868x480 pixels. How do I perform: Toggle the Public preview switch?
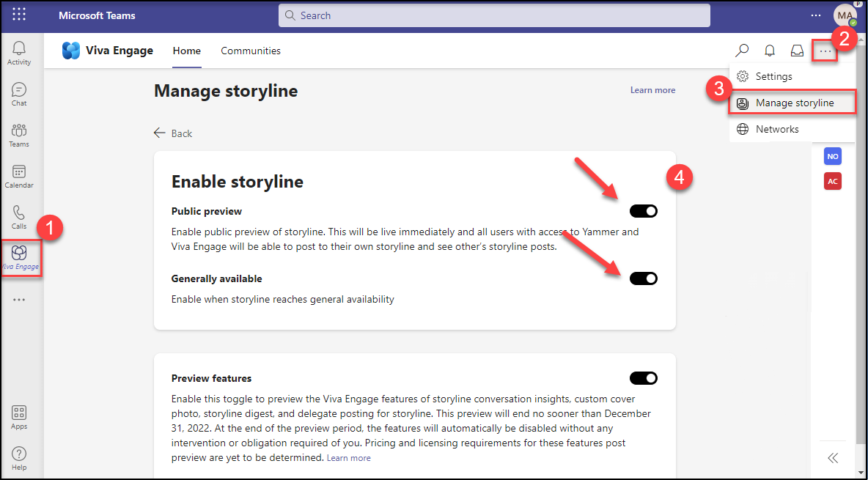point(643,211)
